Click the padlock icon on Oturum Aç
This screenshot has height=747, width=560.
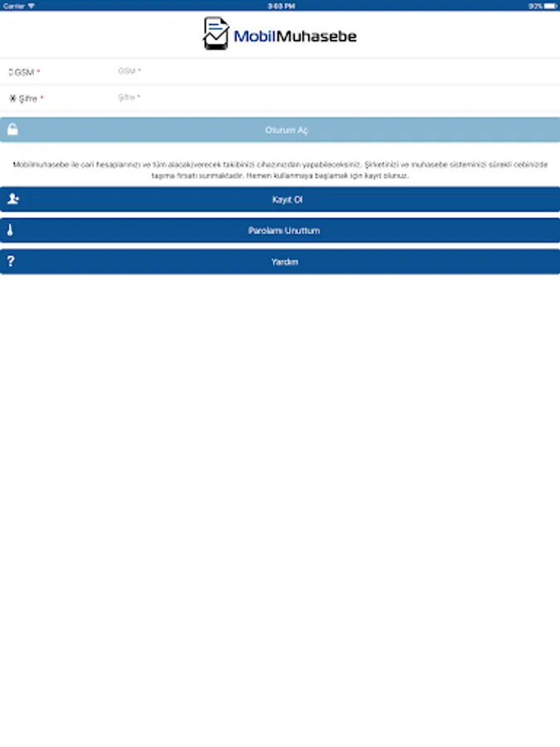(12, 129)
